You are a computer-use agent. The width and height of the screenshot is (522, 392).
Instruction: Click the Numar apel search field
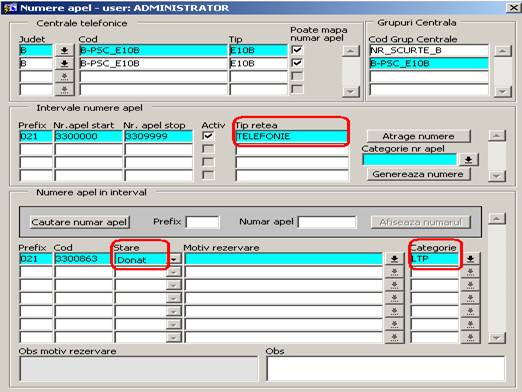327,222
